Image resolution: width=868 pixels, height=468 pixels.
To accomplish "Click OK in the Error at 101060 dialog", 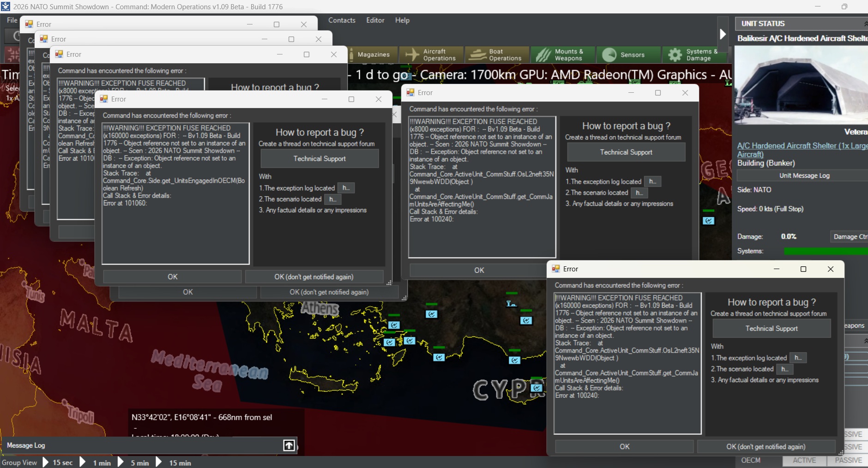I will click(x=172, y=277).
